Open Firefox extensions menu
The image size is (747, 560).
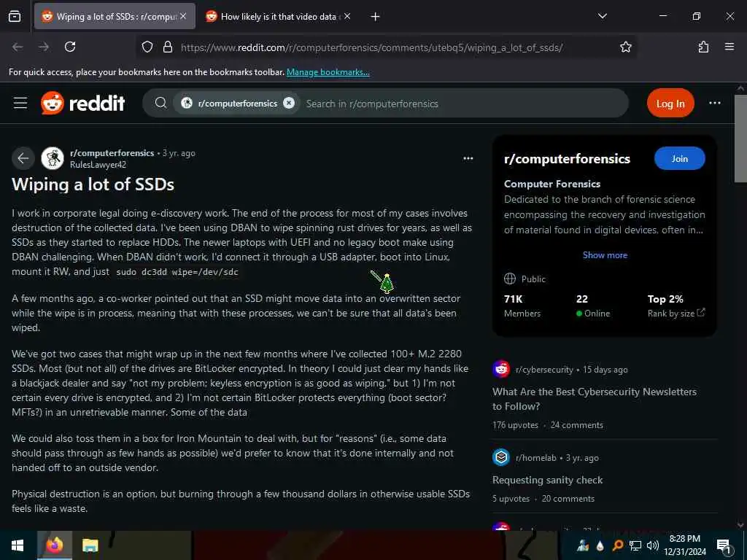point(703,47)
